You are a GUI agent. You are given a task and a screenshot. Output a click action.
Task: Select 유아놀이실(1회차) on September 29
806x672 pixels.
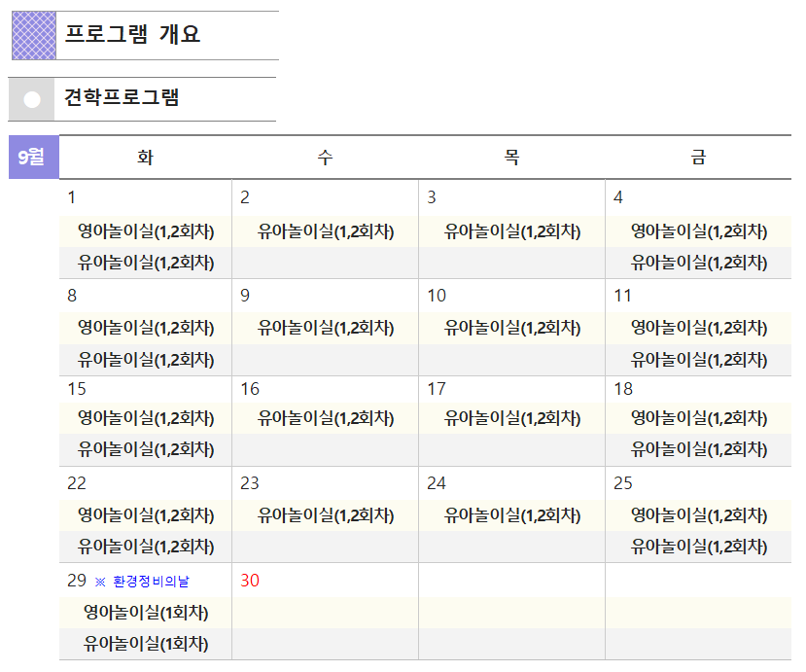click(146, 644)
